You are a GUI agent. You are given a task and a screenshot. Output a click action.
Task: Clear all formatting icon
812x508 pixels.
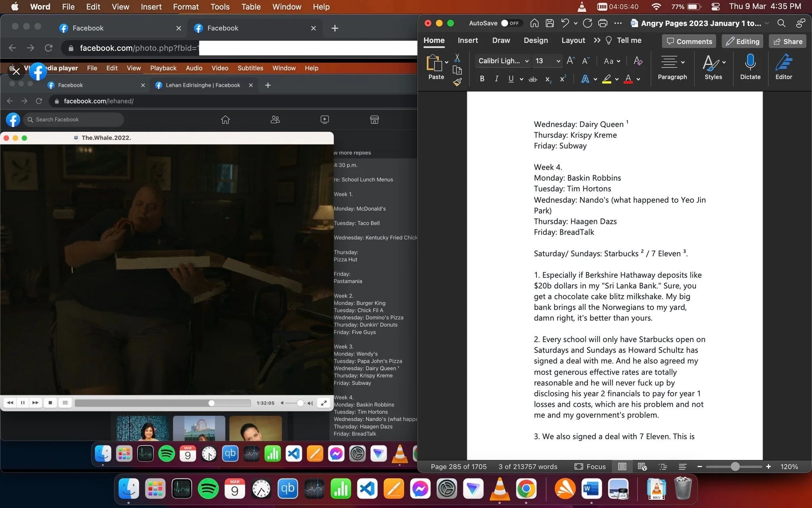point(638,61)
